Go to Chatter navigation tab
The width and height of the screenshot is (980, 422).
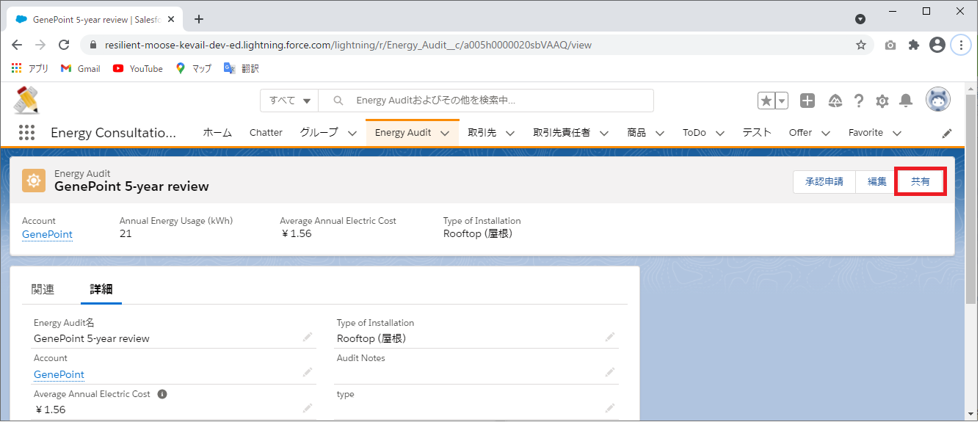(266, 133)
